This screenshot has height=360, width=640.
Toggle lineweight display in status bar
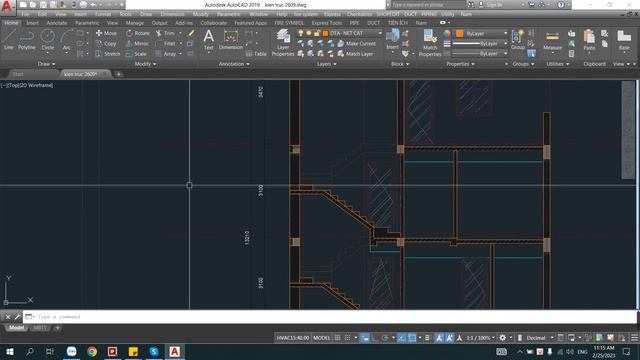(x=427, y=338)
